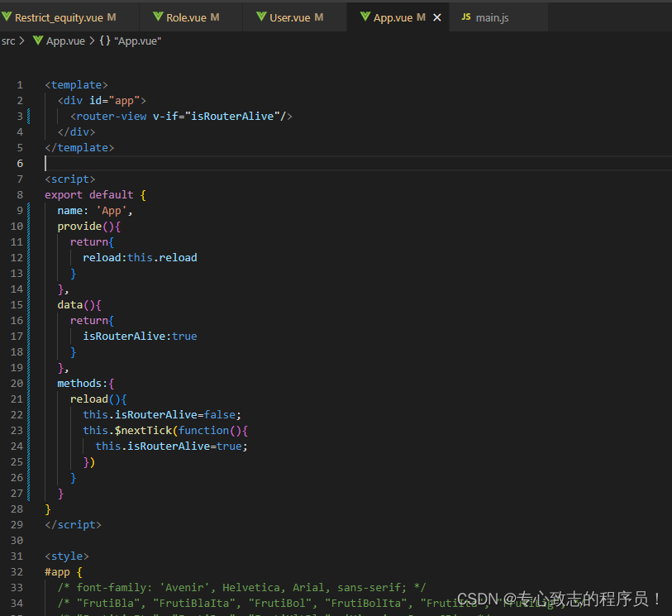
Task: Click the closing </script> tag
Action: [74, 525]
